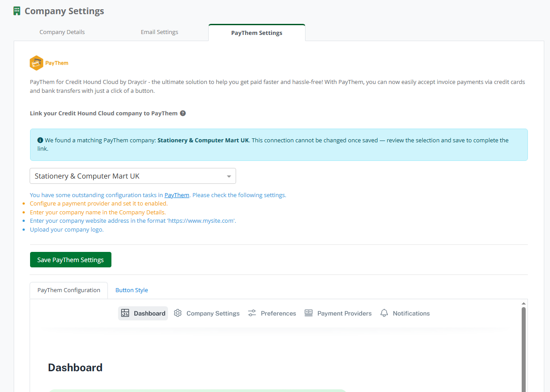Click the 'Enter your company website address' line
This screenshot has height=392, width=550.
point(133,221)
